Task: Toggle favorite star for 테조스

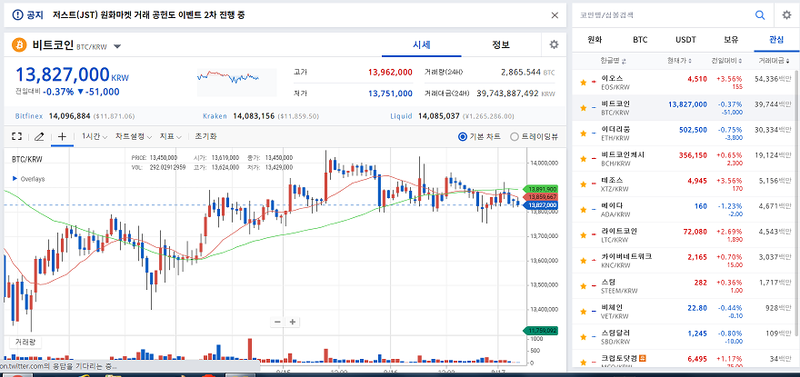Action: click(584, 184)
